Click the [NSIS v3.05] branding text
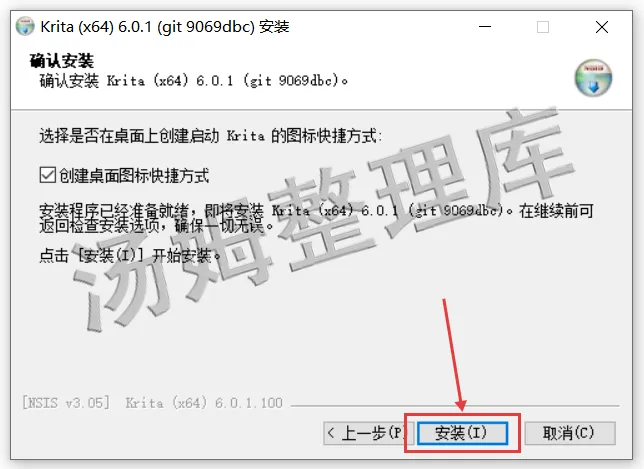 [66, 402]
